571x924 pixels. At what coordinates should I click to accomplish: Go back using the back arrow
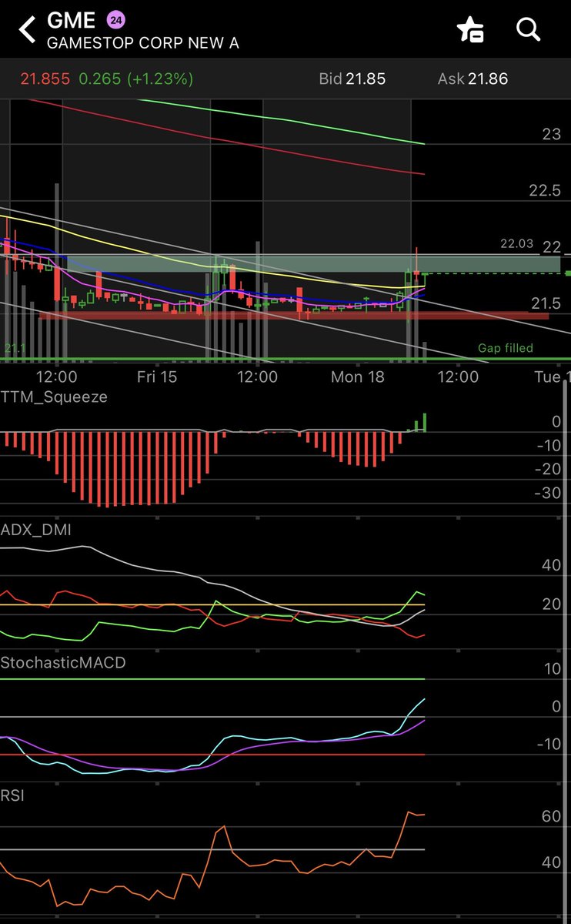tap(28, 31)
